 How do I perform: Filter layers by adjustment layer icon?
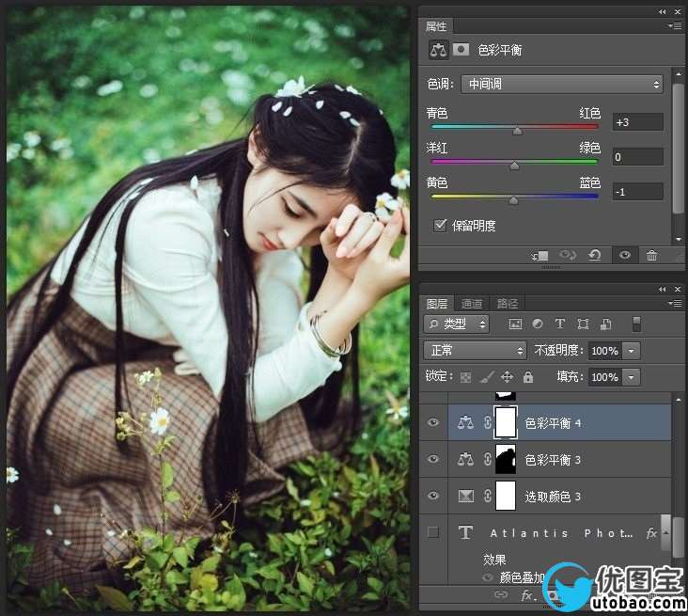[x=538, y=324]
